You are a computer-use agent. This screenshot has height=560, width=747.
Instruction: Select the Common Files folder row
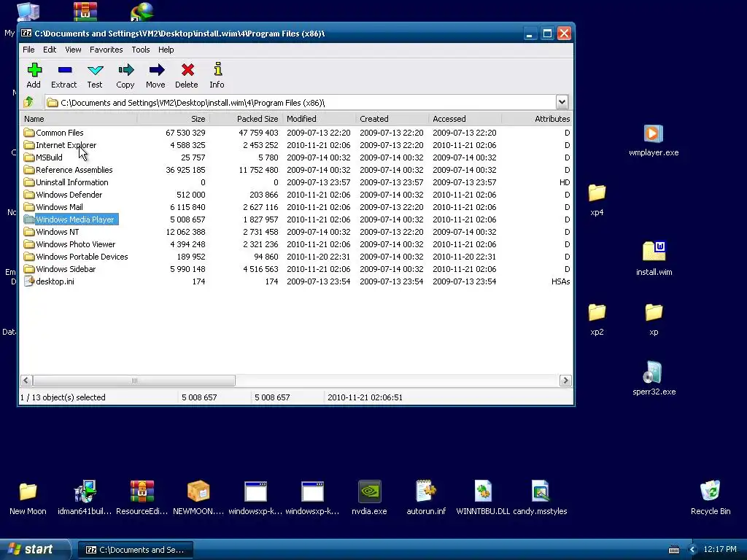tap(296, 133)
